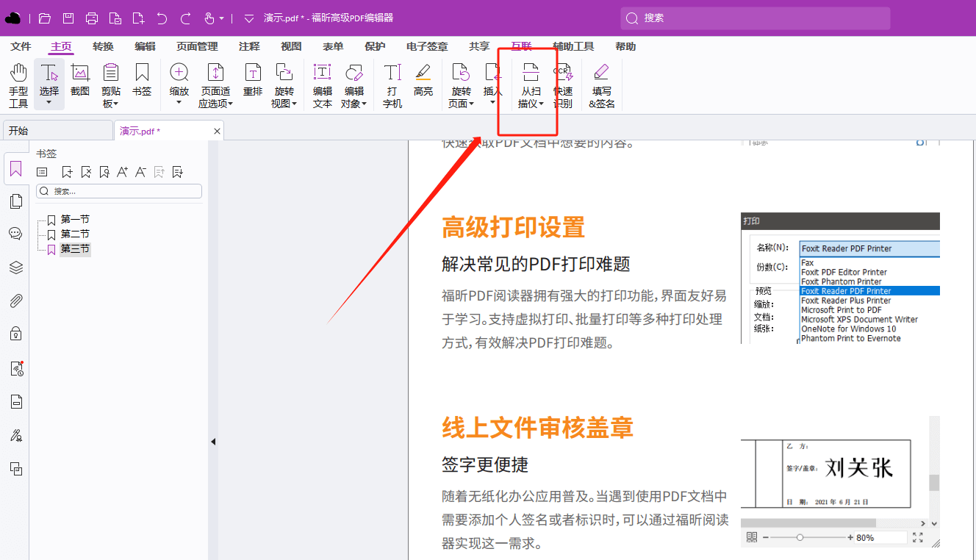
Task: Click Edit Text (编辑文本) tool
Action: 323,85
